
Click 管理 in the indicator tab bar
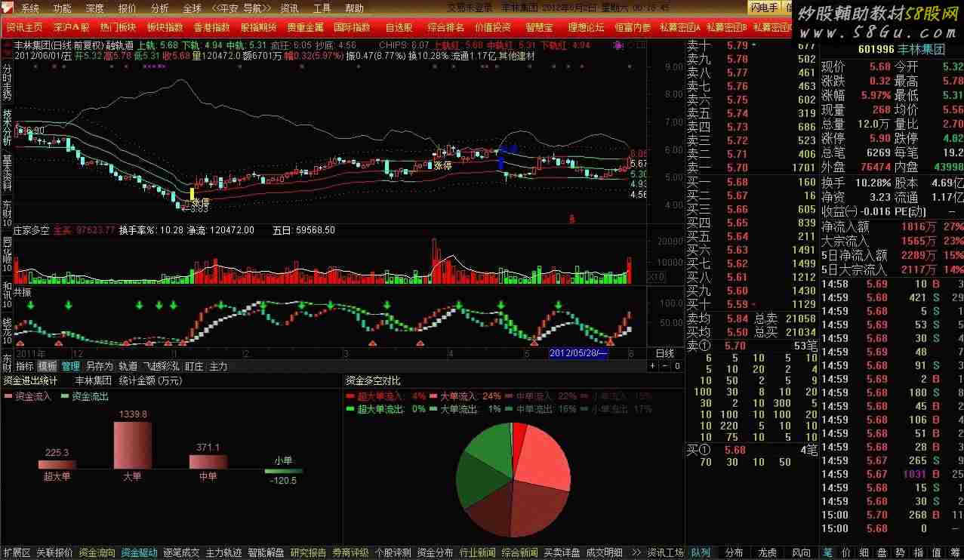pyautogui.click(x=70, y=366)
